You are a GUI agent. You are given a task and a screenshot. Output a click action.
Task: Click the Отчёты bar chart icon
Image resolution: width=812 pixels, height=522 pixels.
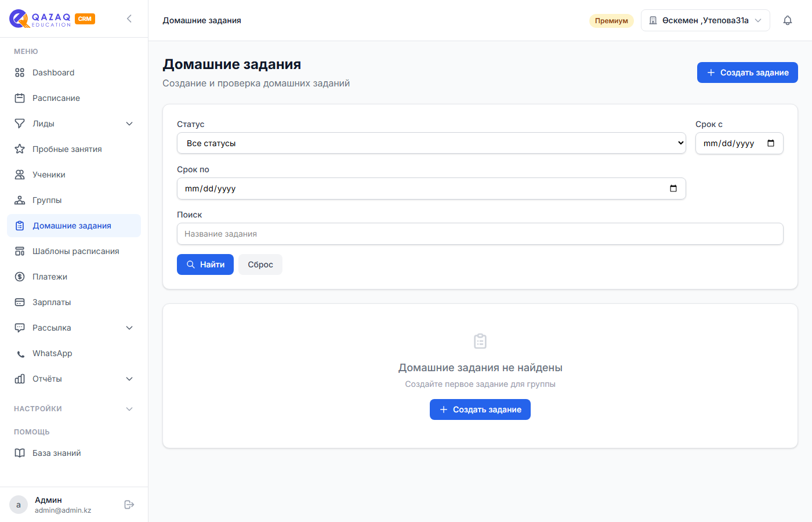coord(20,379)
